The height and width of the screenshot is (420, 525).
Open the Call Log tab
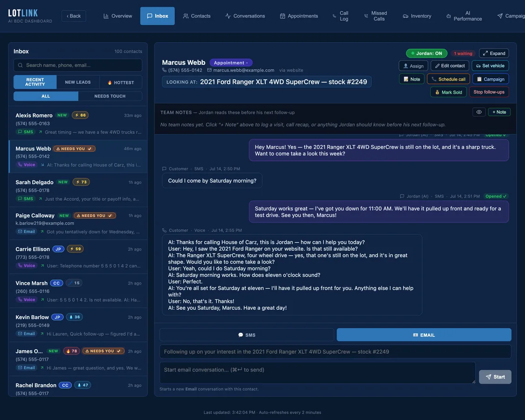(x=340, y=16)
